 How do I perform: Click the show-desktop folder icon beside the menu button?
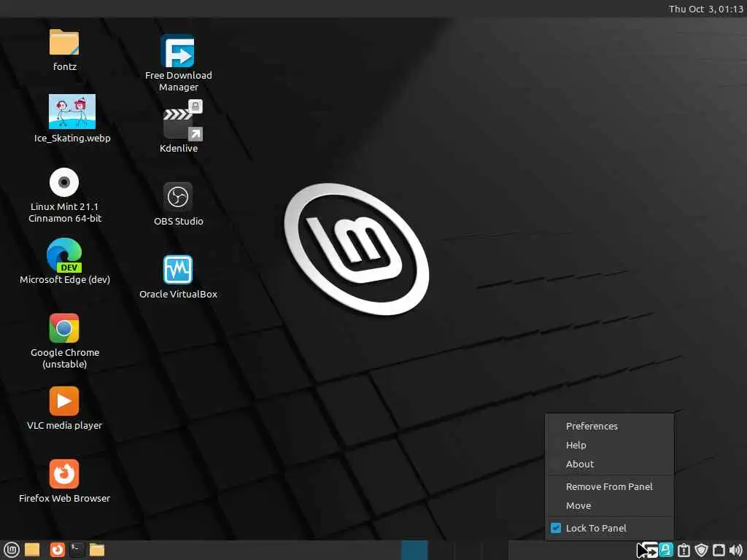point(32,550)
